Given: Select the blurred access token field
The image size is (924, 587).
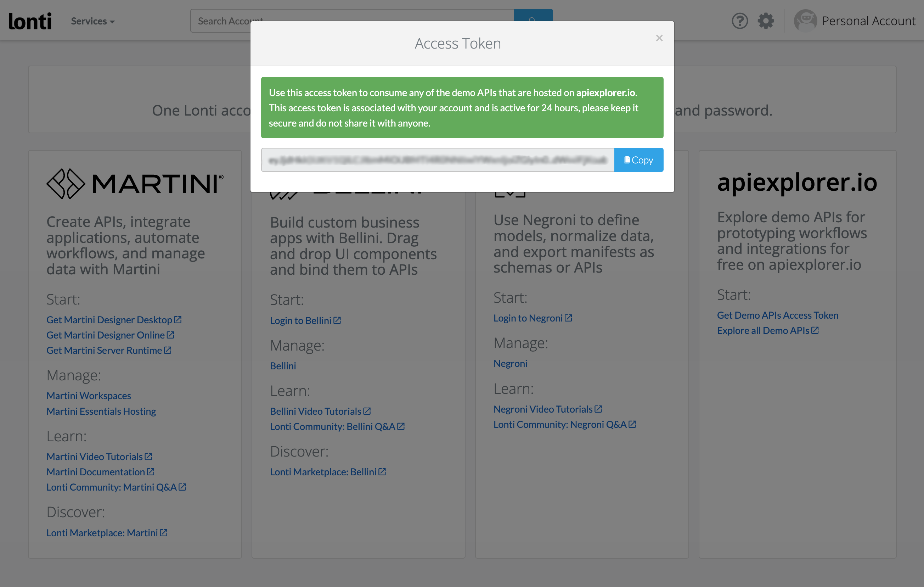Looking at the screenshot, I should pyautogui.click(x=438, y=160).
